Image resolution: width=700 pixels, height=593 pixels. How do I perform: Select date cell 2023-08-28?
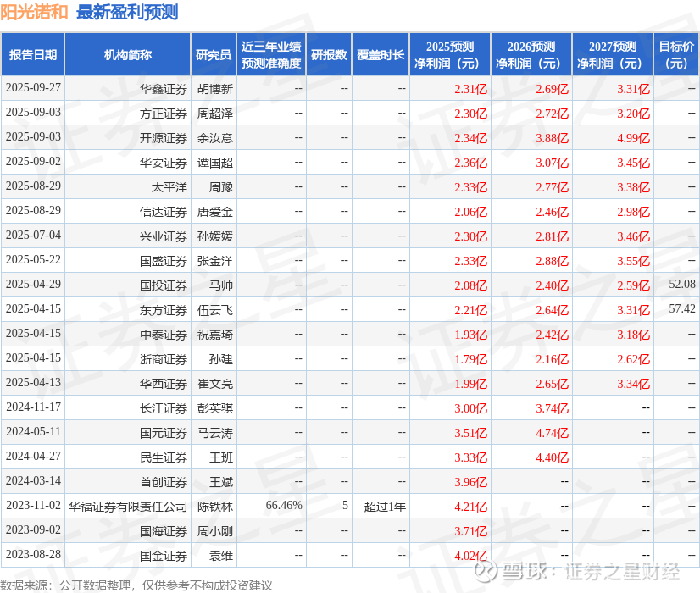coord(33,554)
